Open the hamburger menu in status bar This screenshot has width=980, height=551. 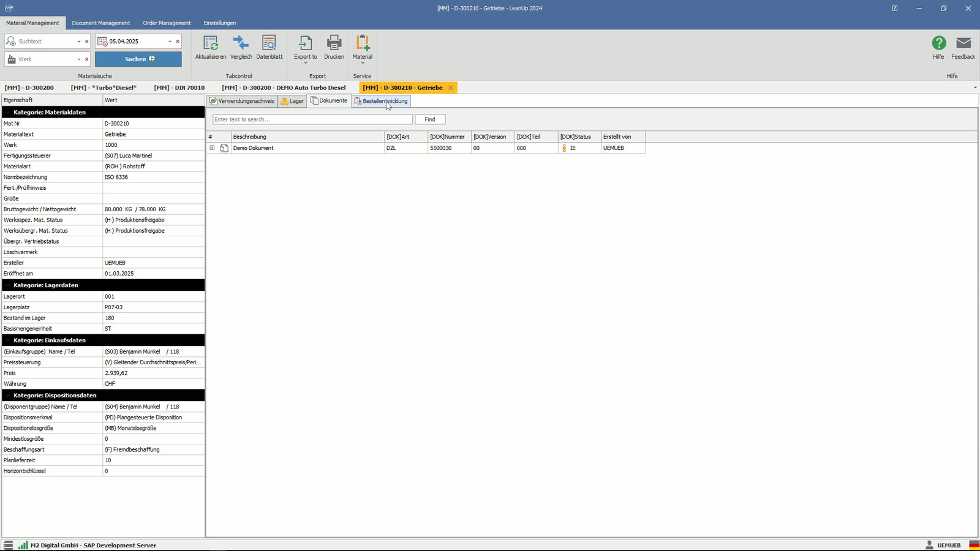[8, 545]
